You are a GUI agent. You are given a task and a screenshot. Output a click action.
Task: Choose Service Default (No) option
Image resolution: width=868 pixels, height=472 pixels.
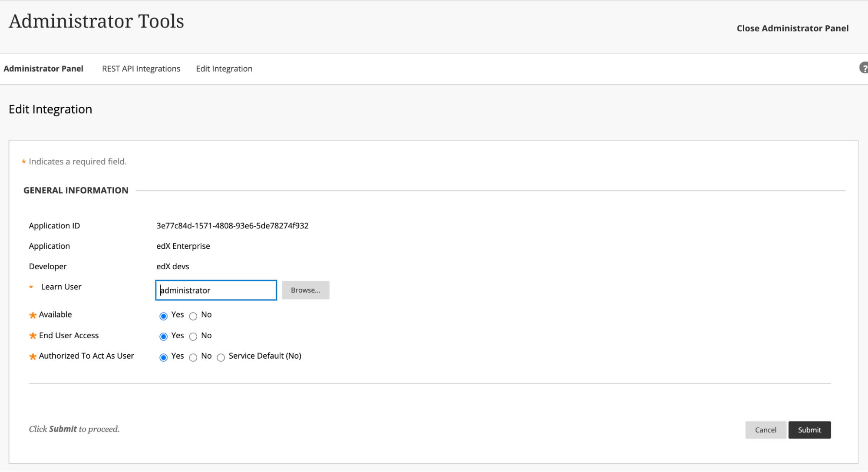coord(221,357)
